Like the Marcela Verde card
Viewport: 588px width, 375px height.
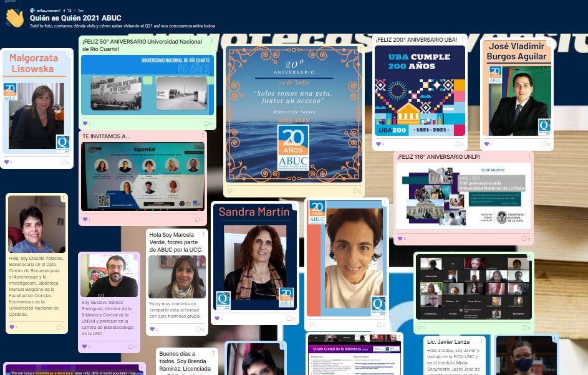pos(153,329)
